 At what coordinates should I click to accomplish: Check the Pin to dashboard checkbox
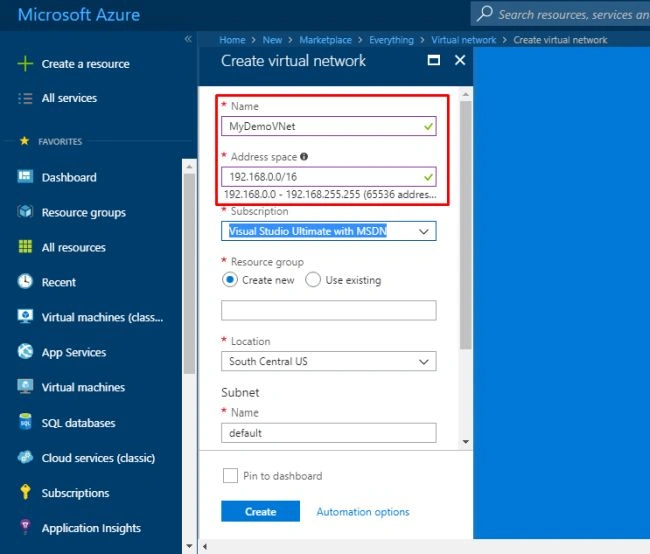point(230,475)
